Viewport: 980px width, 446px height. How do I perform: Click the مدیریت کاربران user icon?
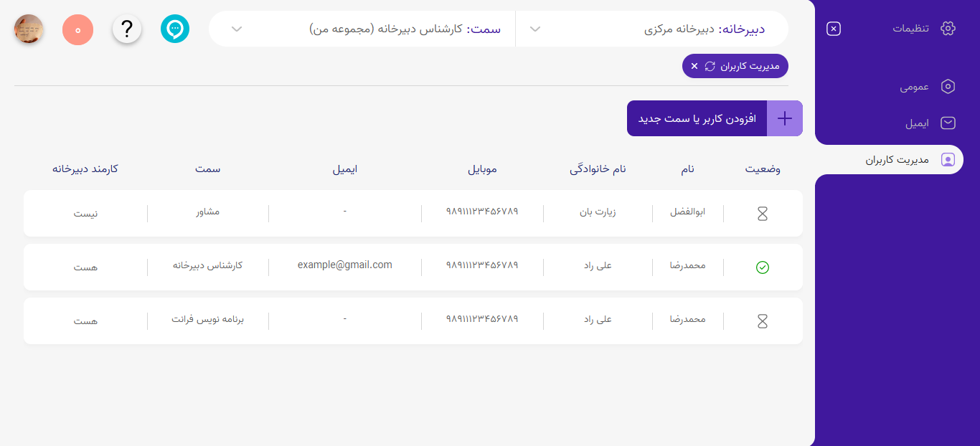pyautogui.click(x=948, y=159)
